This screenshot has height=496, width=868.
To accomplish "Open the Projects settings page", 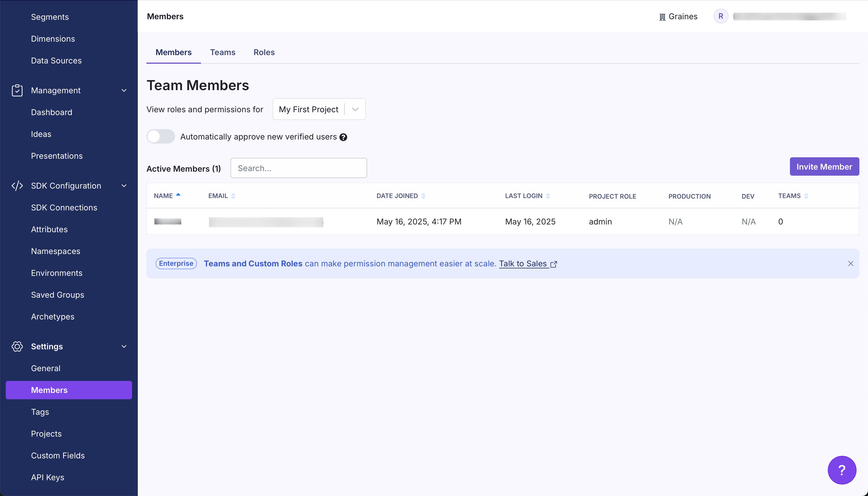I will coord(46,434).
